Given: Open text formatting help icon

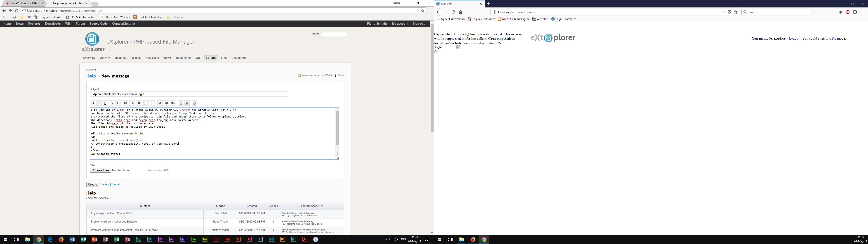Looking at the screenshot, I should pyautogui.click(x=194, y=103).
